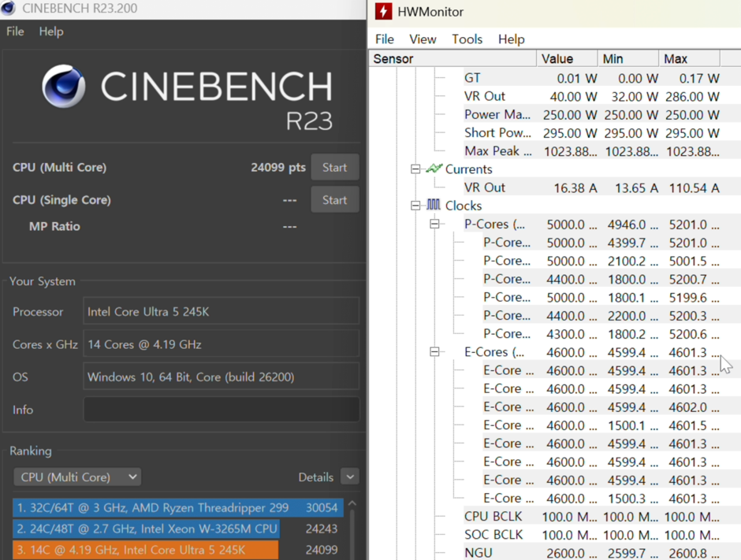Select the SOC BCLK row
This screenshot has height=560, width=741.
tap(592, 535)
